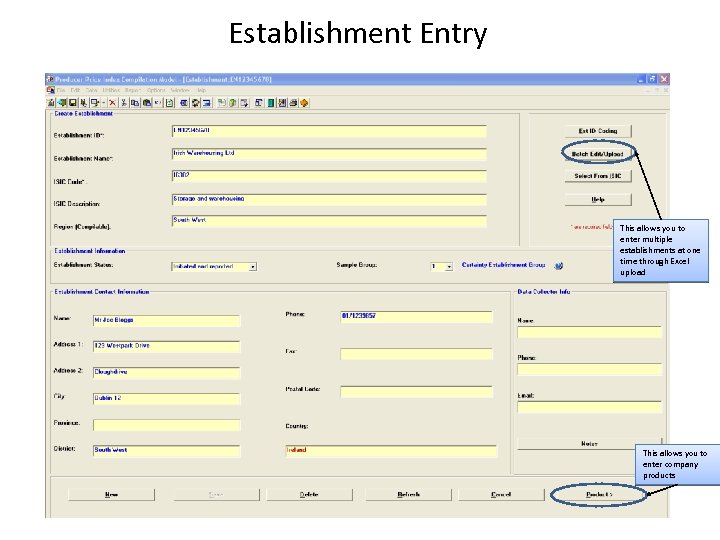Click the floppy disk Save toolbar icon

point(73,103)
